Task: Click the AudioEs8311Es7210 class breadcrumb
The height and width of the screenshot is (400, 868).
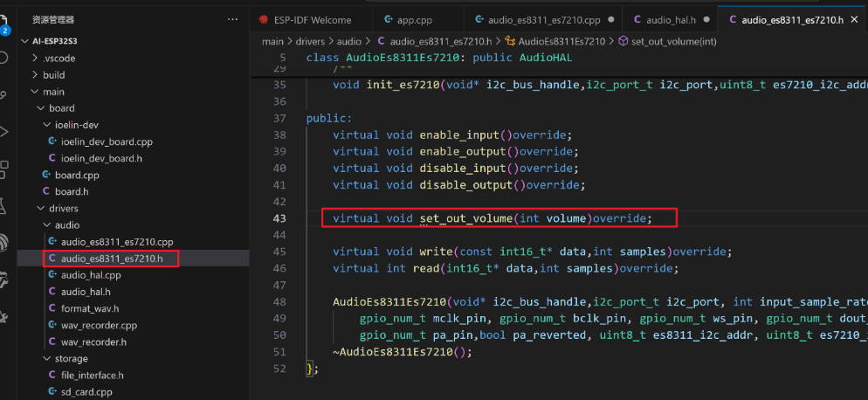Action: click(561, 41)
